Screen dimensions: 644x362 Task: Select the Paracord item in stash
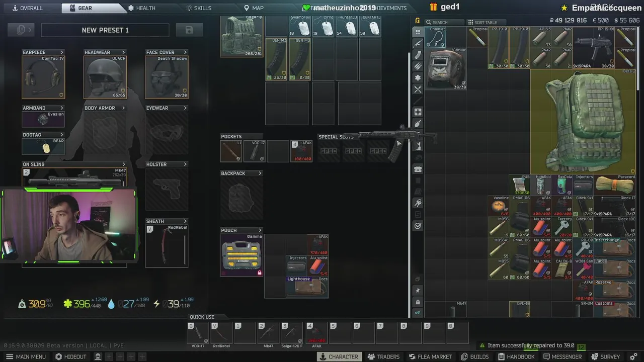click(x=615, y=185)
